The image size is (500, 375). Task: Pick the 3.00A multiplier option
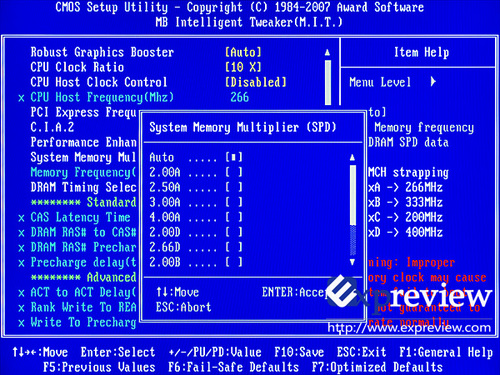point(196,202)
